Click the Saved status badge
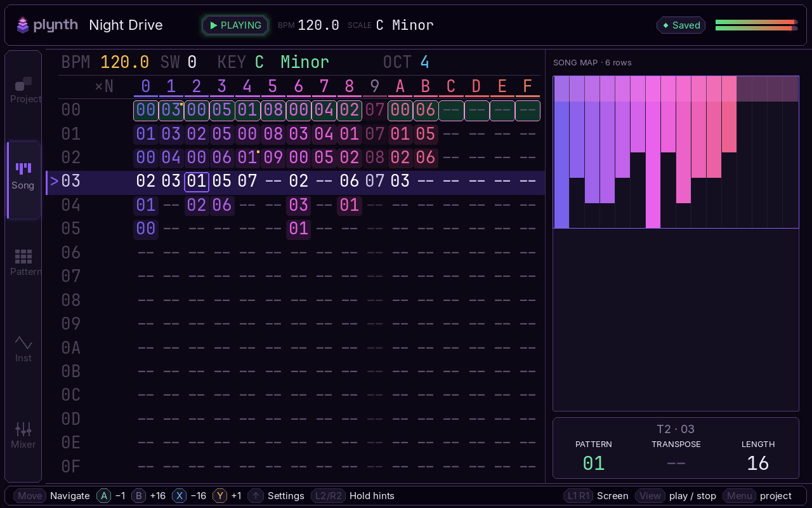This screenshot has height=508, width=812. 681,25
